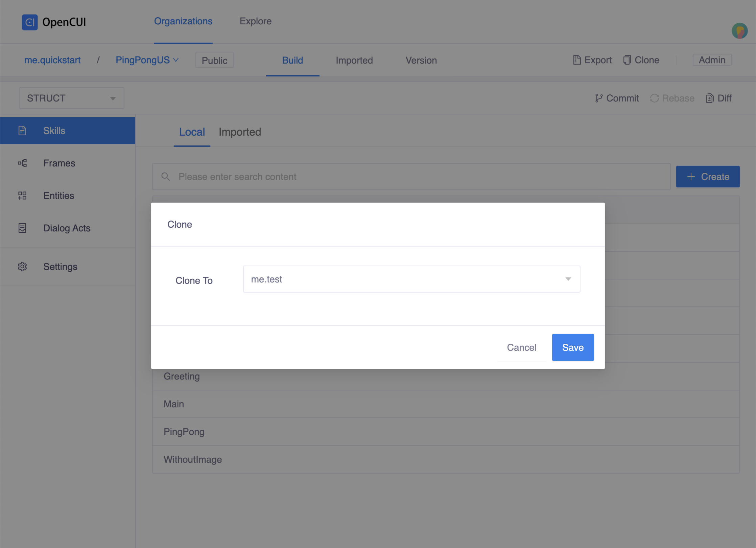Open Settings via the gear icon
The width and height of the screenshot is (756, 548).
(22, 267)
